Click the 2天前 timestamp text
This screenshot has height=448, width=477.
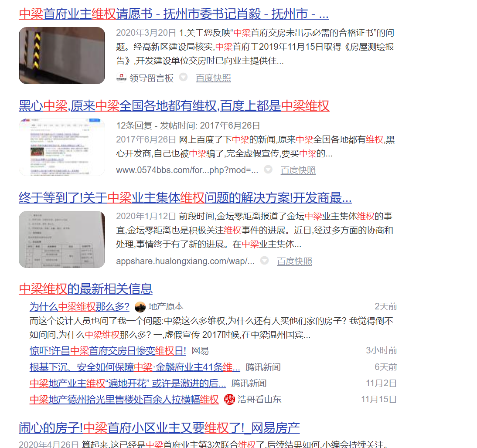click(x=386, y=306)
